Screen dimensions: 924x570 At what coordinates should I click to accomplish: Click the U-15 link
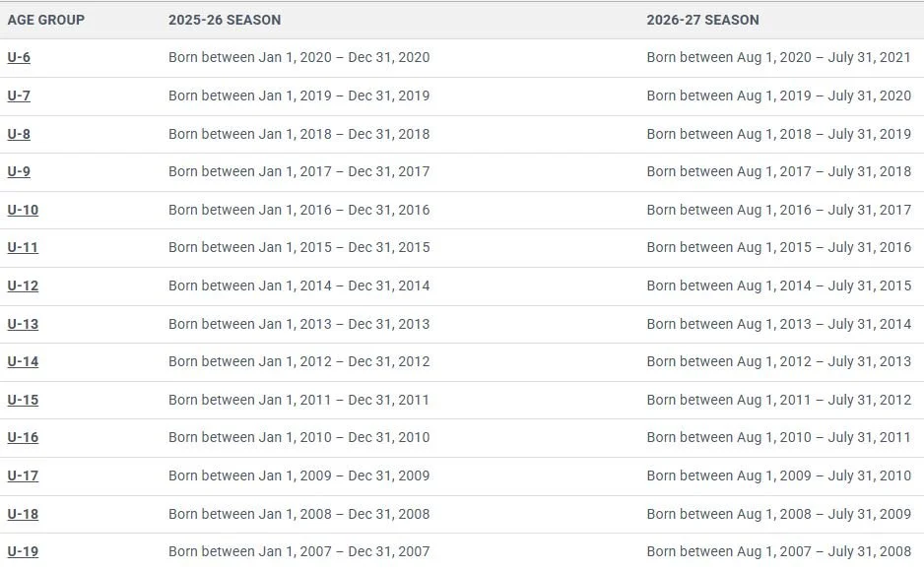click(x=23, y=400)
